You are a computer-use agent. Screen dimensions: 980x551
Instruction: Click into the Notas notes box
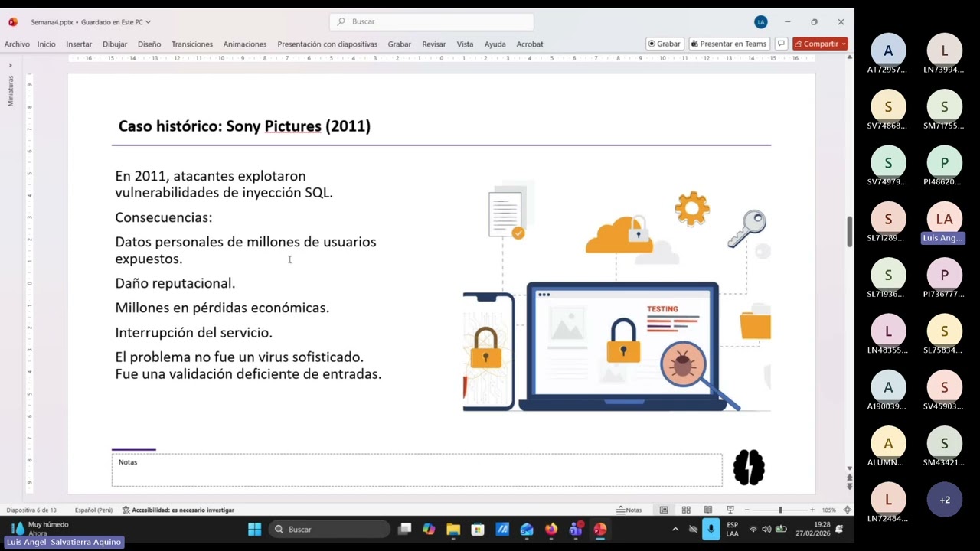pos(416,470)
